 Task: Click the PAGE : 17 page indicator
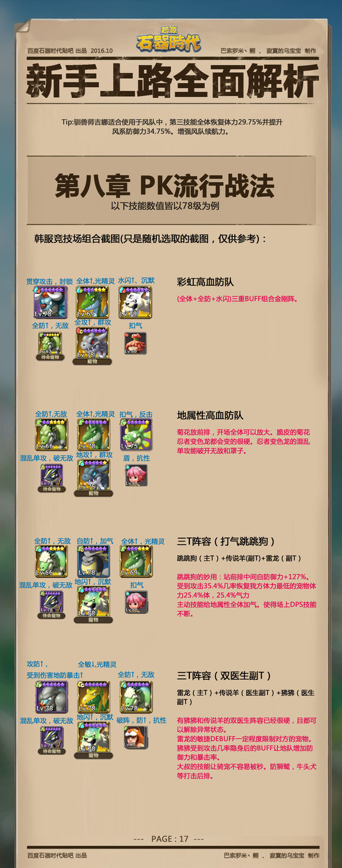[x=170, y=839]
